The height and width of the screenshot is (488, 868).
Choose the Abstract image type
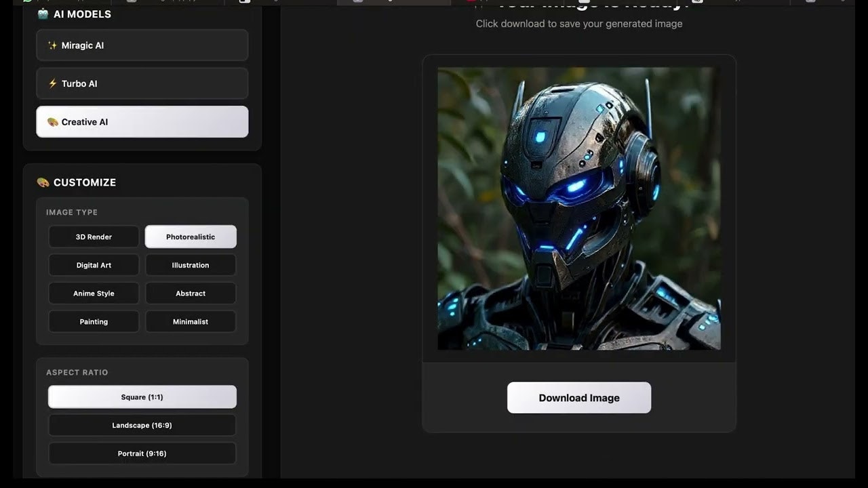[191, 293]
